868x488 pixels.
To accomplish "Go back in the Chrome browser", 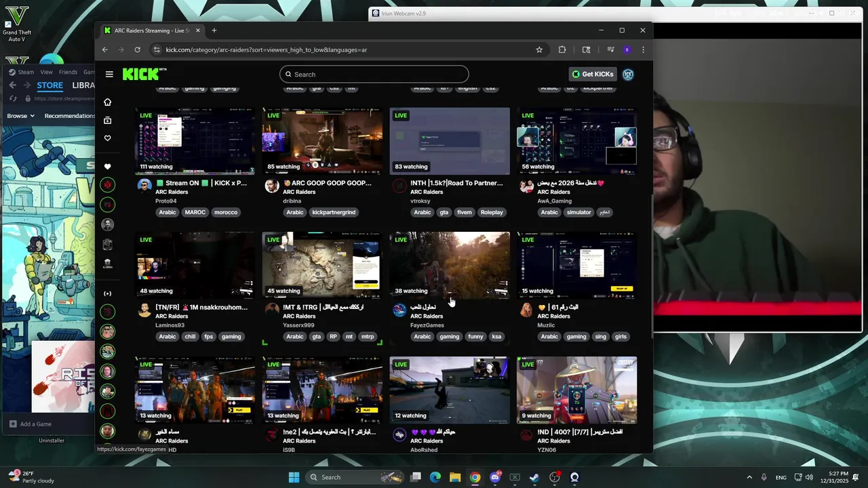I will click(x=105, y=49).
